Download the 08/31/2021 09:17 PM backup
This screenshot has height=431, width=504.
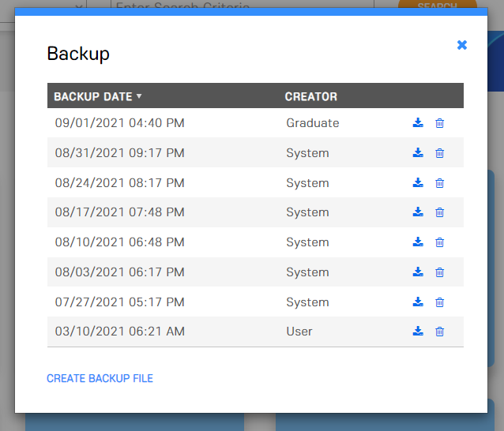tap(418, 153)
